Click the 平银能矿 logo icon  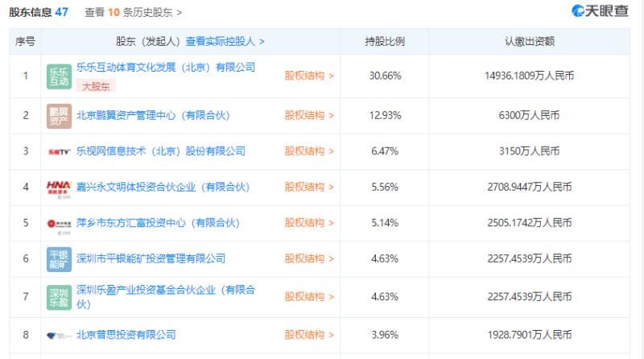coord(59,259)
